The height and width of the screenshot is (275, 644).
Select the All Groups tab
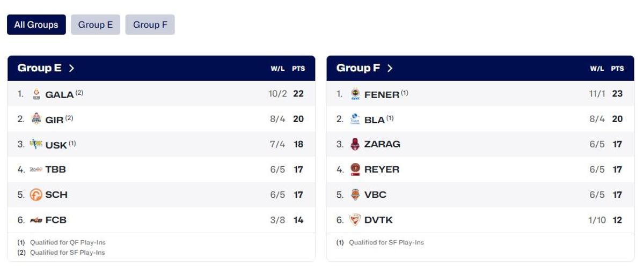click(x=36, y=25)
